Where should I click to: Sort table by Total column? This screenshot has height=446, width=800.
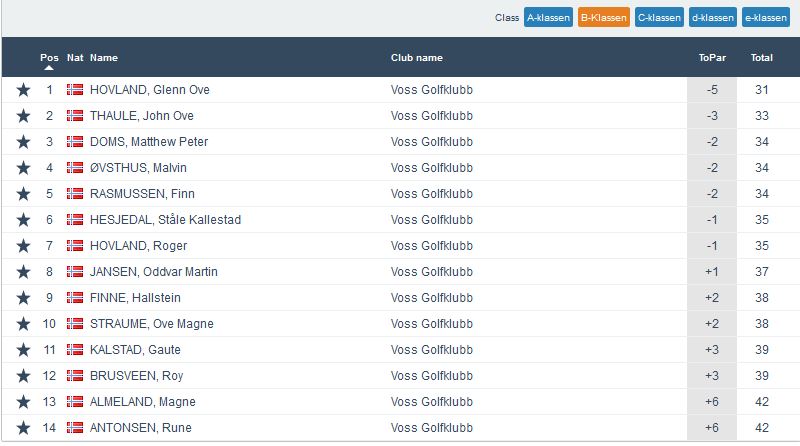762,58
